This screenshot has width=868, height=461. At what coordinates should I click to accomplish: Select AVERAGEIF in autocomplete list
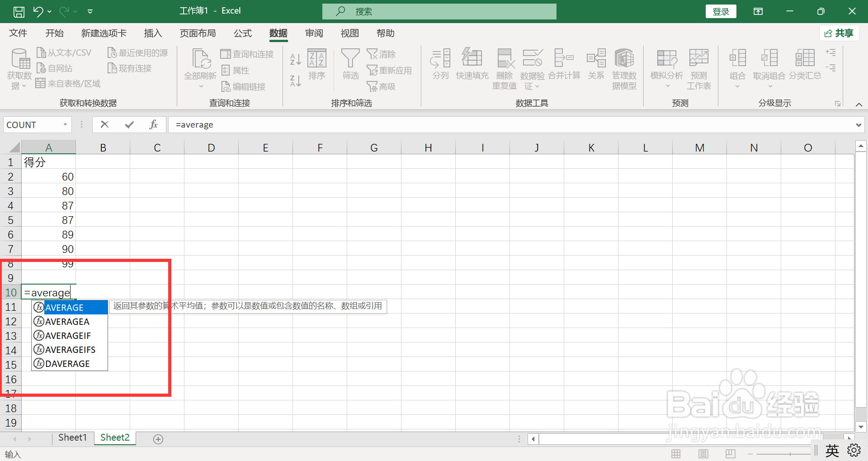point(70,336)
